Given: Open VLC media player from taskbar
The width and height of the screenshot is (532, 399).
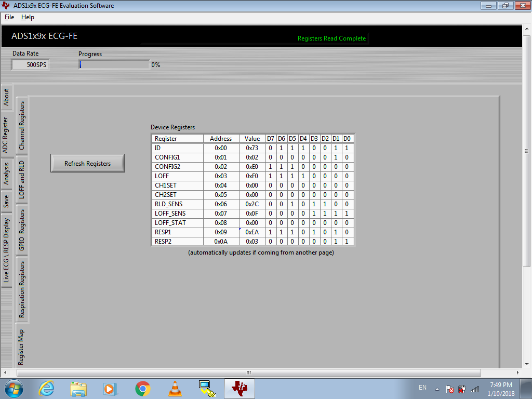Looking at the screenshot, I should (x=175, y=389).
